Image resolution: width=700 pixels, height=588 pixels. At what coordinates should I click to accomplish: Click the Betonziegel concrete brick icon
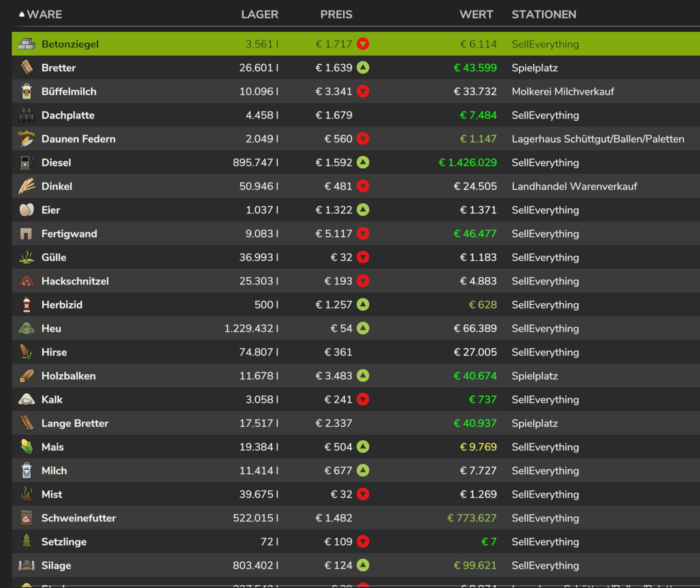pyautogui.click(x=27, y=44)
